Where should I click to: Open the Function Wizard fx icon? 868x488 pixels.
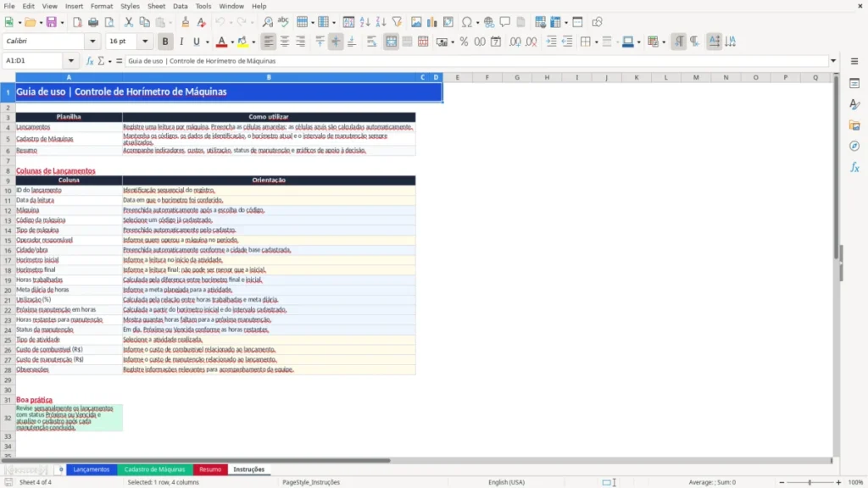90,61
